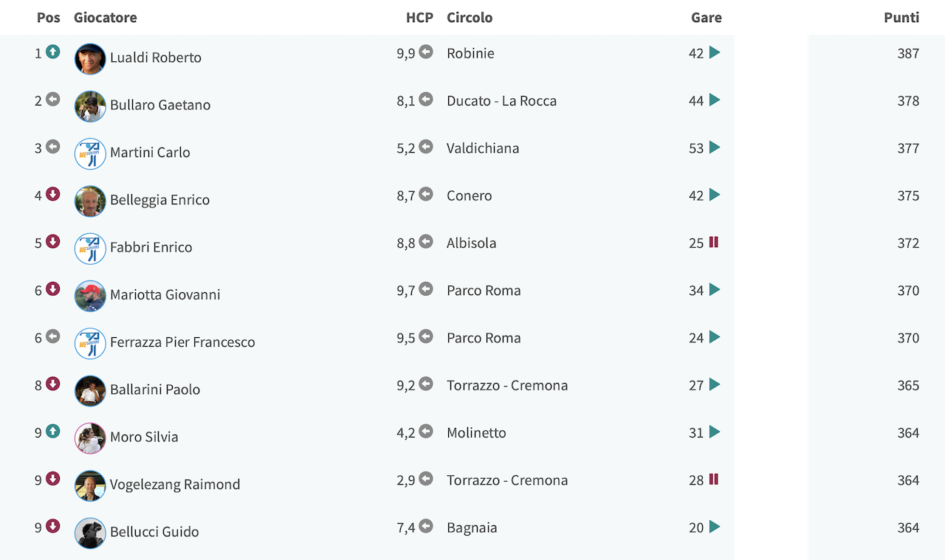Viewport: 945px width, 560px height.
Task: Click the green up arrow beside Lualdi Roberto
Action: (x=52, y=52)
